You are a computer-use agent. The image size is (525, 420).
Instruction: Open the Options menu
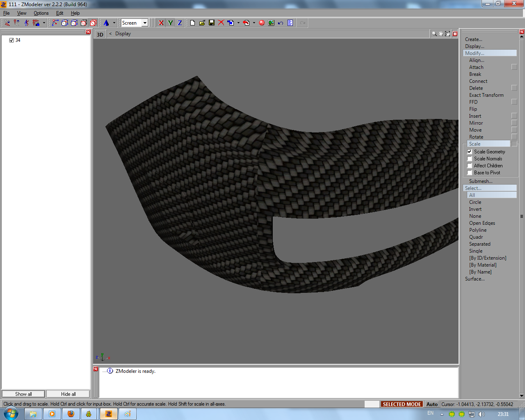[x=41, y=13]
